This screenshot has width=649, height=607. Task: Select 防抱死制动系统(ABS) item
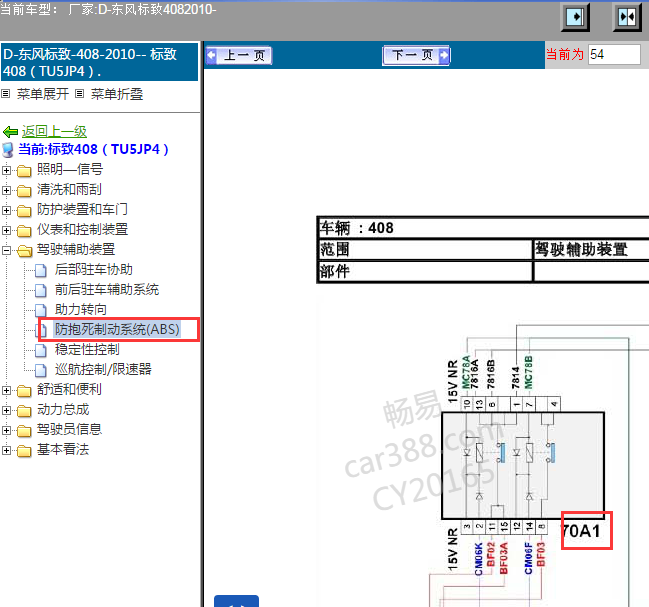click(117, 329)
